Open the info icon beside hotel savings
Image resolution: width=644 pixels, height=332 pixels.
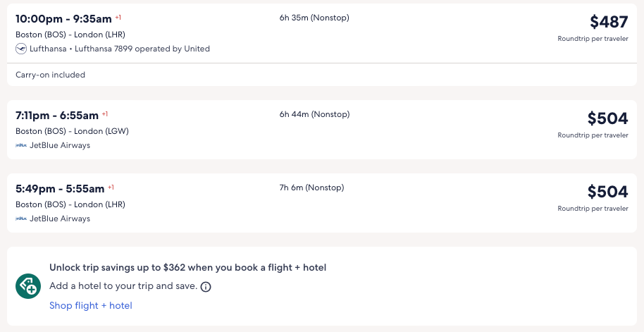[206, 287]
